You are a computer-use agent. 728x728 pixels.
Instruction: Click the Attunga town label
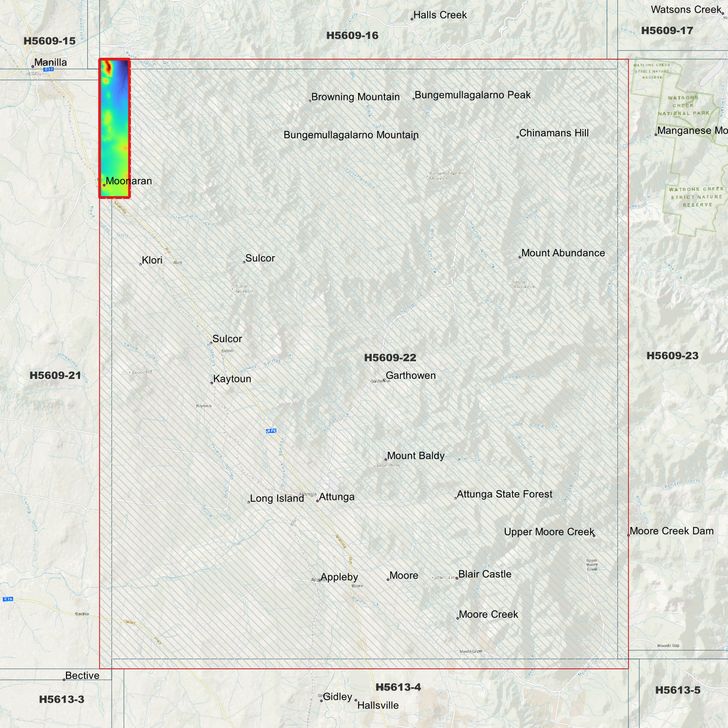coord(337,497)
